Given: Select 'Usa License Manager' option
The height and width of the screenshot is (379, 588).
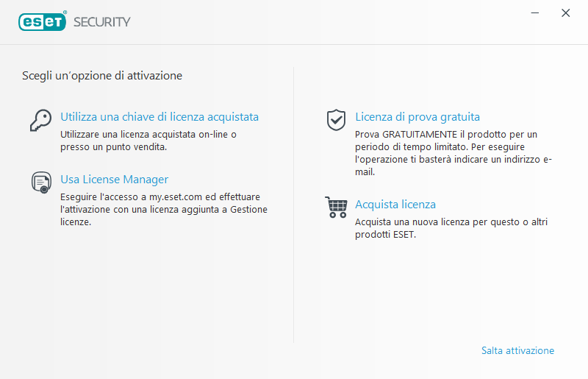Looking at the screenshot, I should 115,180.
